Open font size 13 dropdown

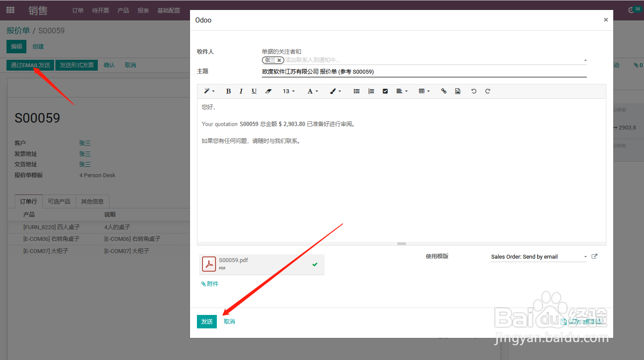tap(289, 91)
